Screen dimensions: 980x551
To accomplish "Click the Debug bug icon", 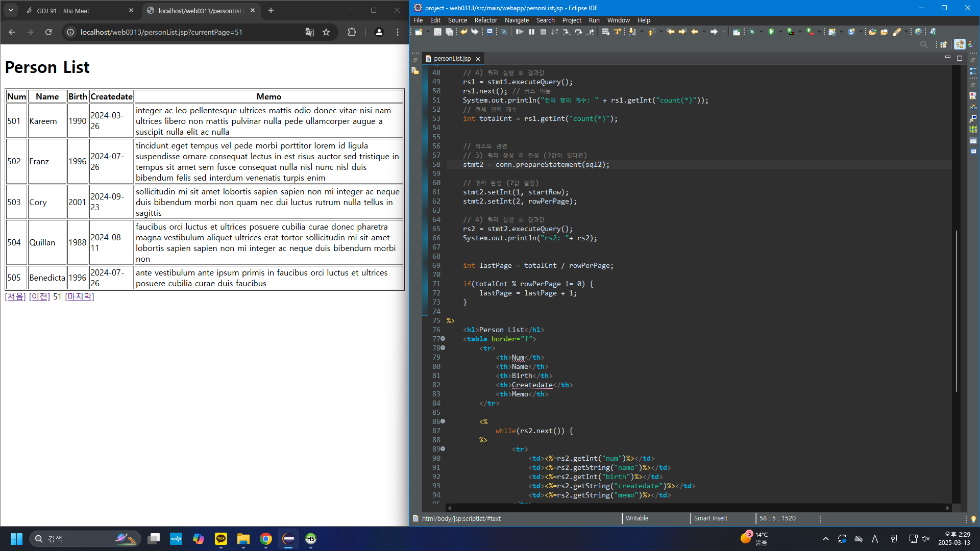I will coord(752,32).
